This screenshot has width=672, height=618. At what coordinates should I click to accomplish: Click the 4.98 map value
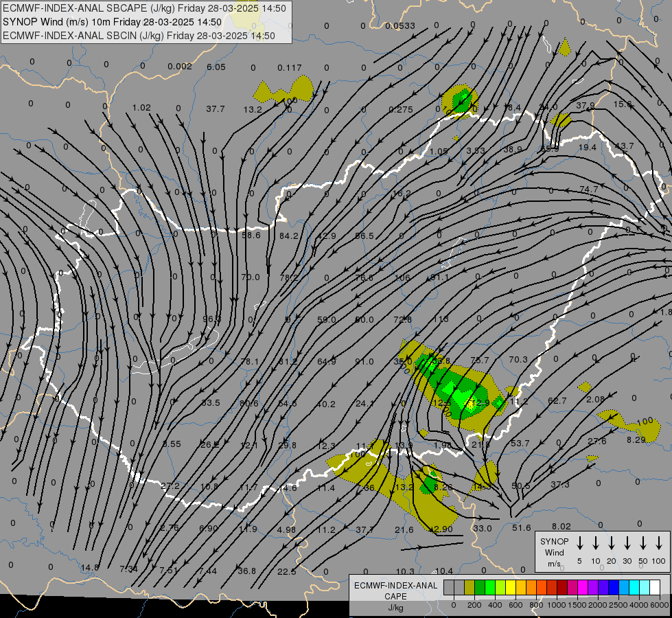pos(286,529)
